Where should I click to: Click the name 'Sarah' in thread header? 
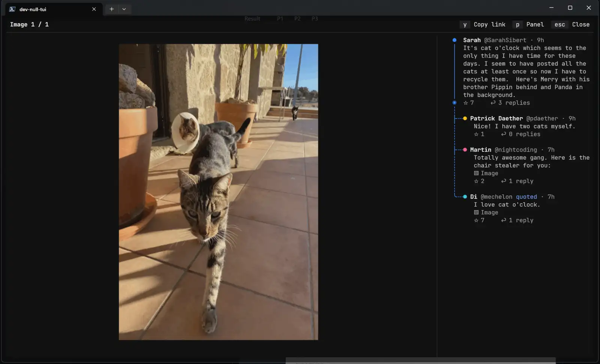pos(472,40)
